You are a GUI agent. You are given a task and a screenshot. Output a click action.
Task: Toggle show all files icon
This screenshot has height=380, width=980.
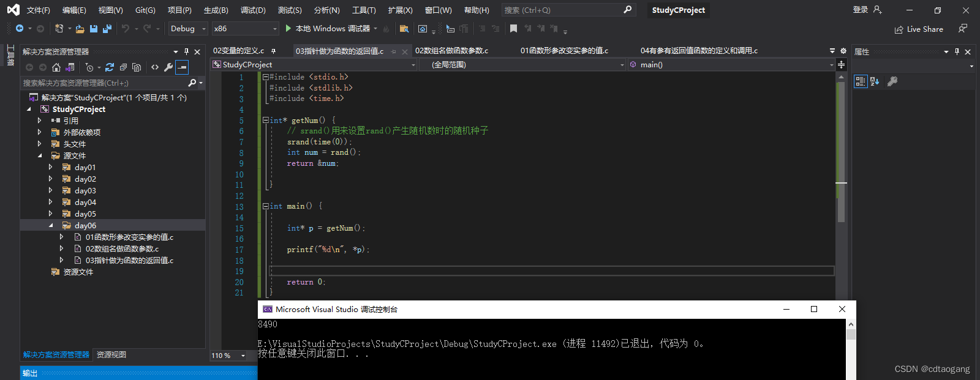point(137,67)
